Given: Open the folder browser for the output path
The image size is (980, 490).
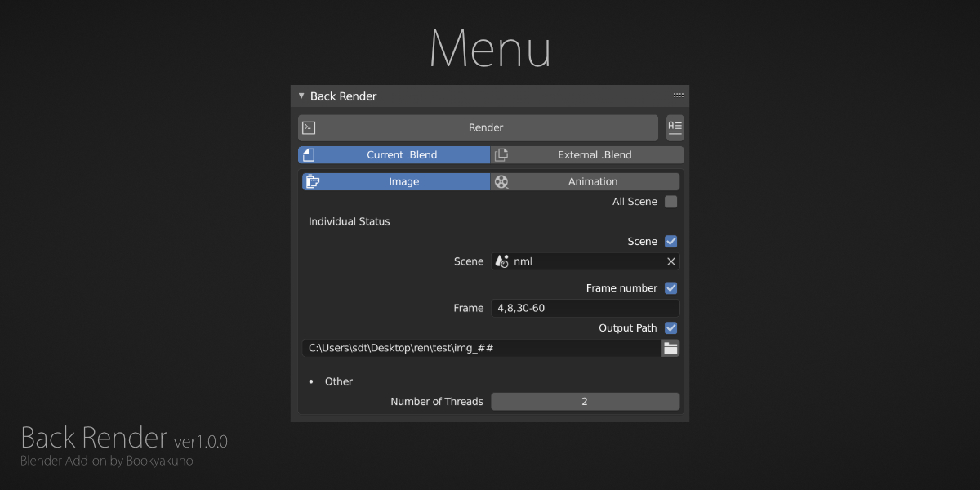Looking at the screenshot, I should point(670,347).
